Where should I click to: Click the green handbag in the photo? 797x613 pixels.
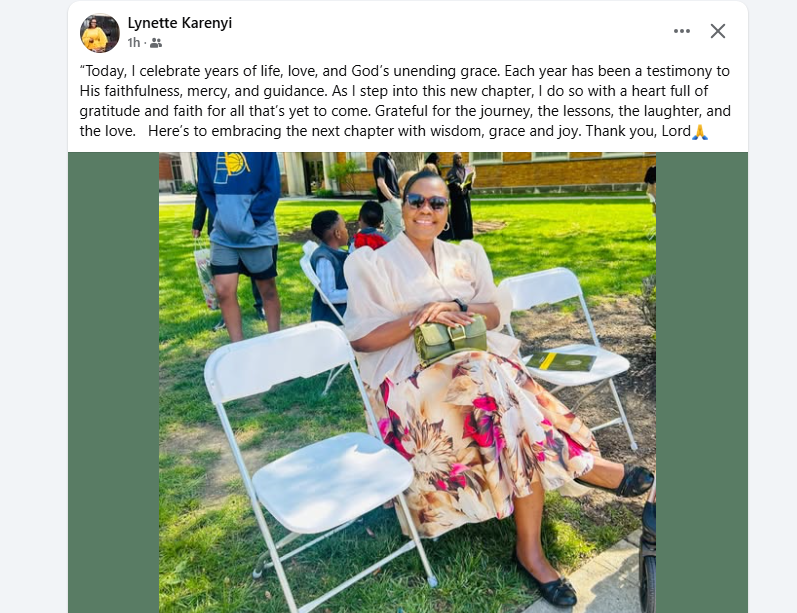(450, 338)
